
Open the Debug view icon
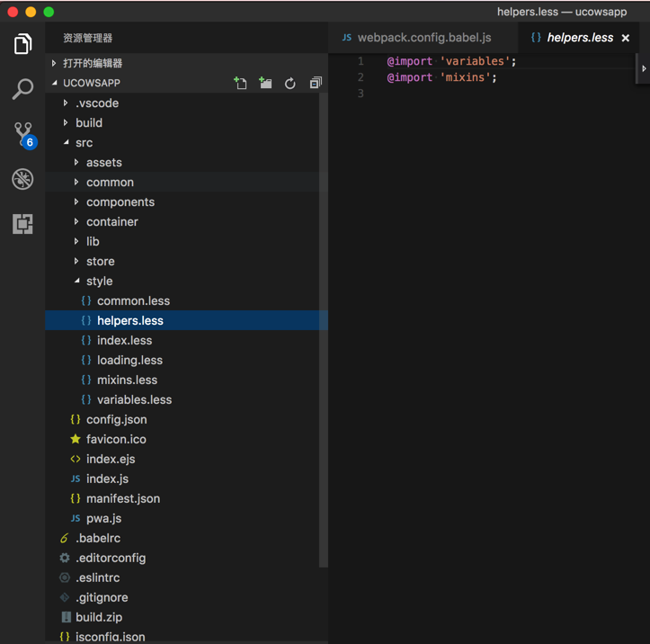point(22,179)
